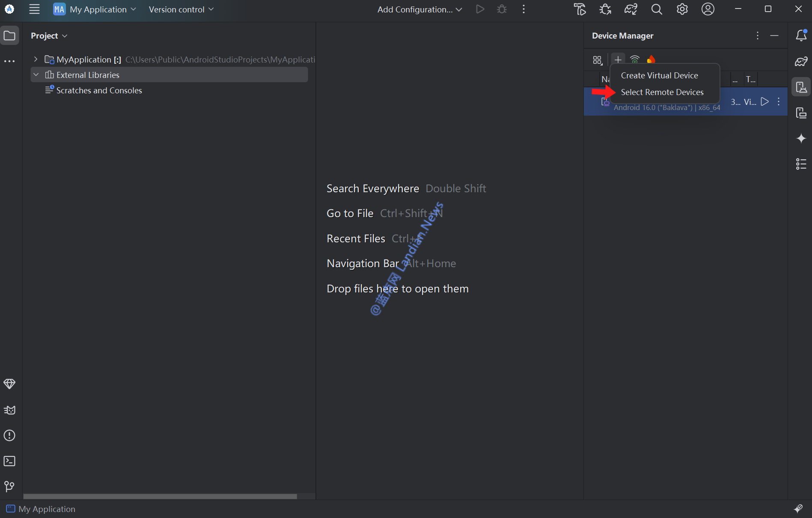Open the Gradle tool window elephant icon
This screenshot has width=812, height=518.
(x=801, y=62)
